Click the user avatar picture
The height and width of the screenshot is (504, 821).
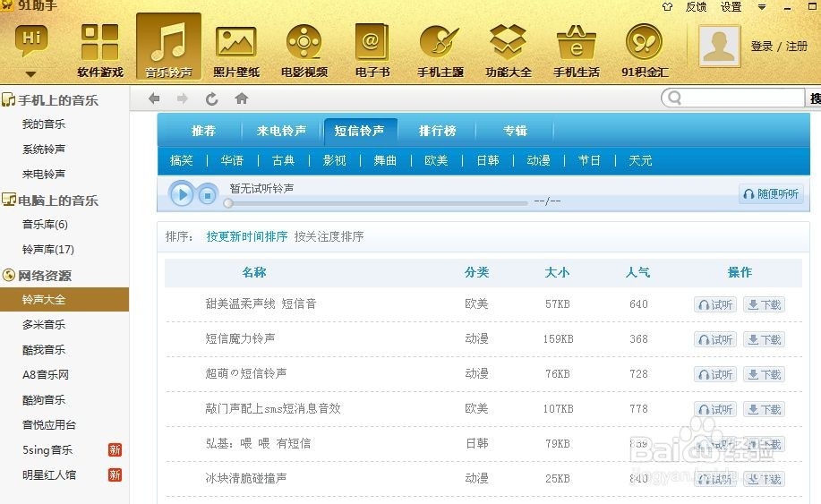(x=720, y=46)
